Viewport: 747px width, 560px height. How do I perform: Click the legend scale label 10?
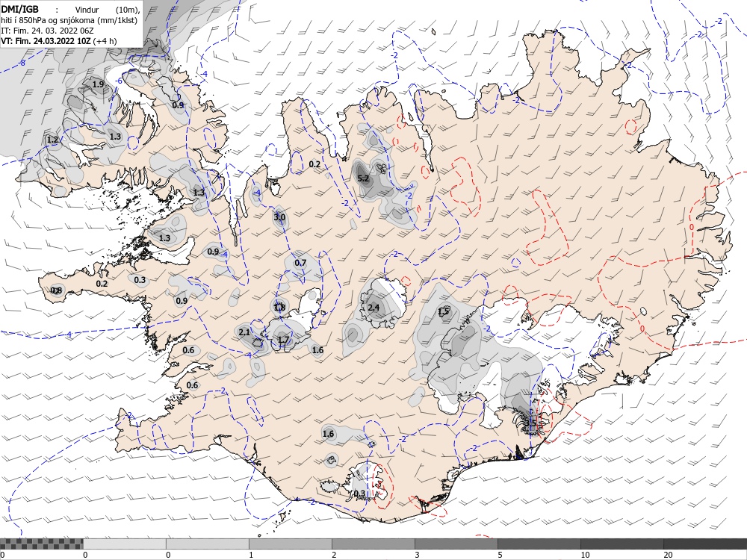tap(585, 555)
